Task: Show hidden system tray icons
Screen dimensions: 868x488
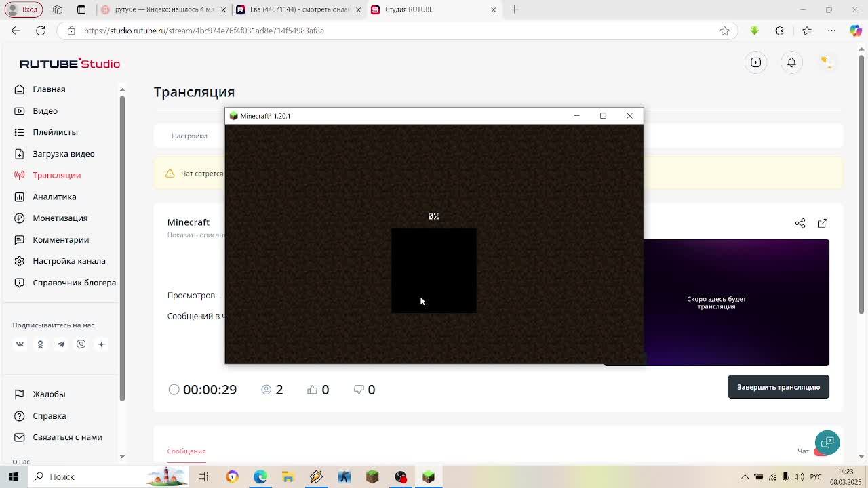Action: click(x=745, y=476)
